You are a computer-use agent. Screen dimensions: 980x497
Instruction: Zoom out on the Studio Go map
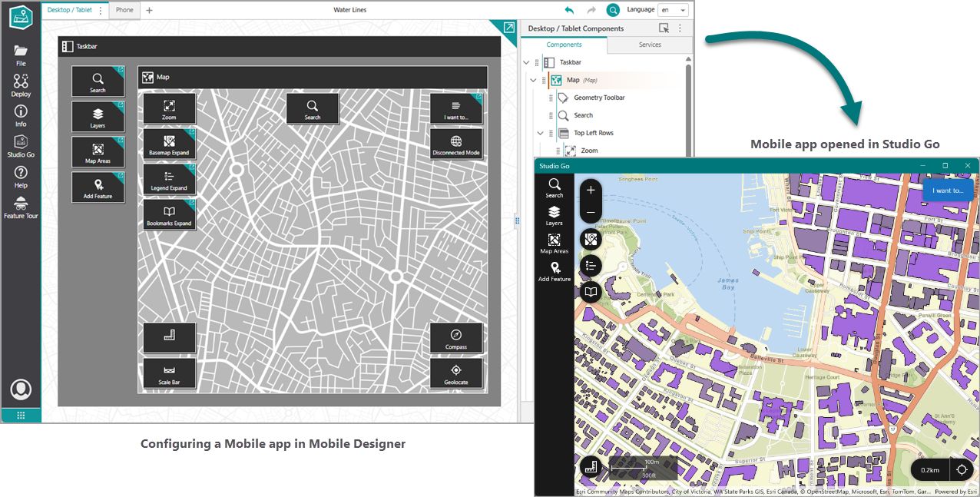pos(591,212)
